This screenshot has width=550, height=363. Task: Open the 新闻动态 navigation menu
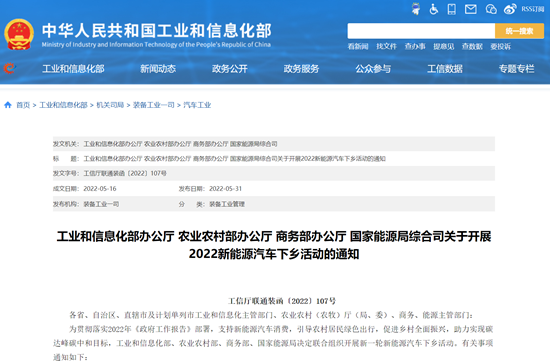pyautogui.click(x=158, y=69)
